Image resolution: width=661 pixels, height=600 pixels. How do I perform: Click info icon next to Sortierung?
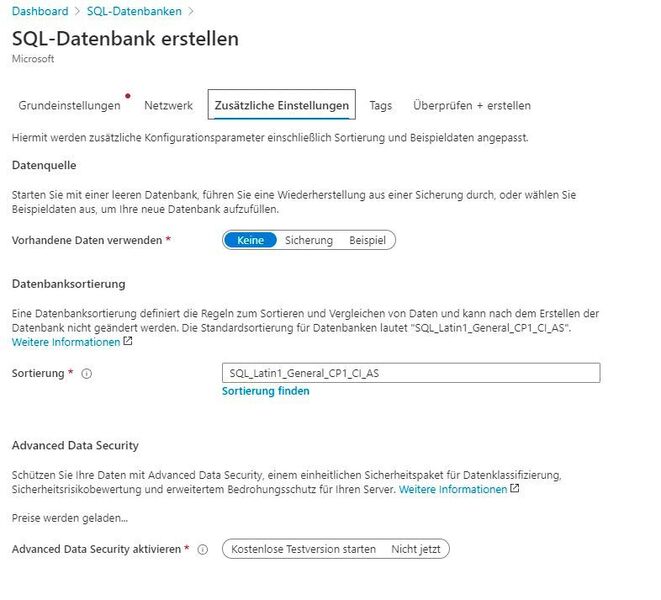pos(86,373)
